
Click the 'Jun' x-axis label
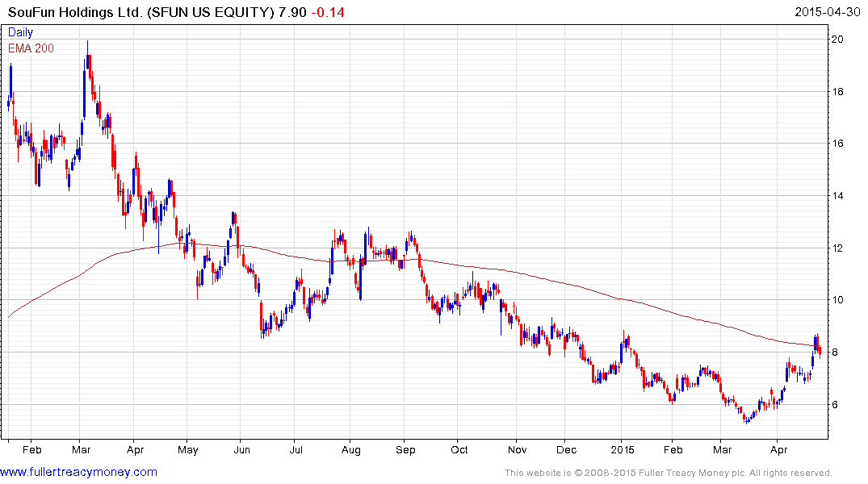pyautogui.click(x=241, y=449)
